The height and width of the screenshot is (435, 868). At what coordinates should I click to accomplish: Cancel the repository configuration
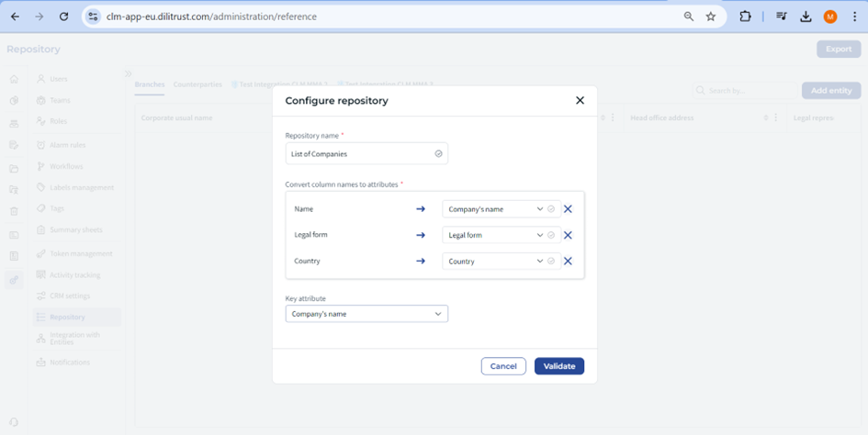503,366
